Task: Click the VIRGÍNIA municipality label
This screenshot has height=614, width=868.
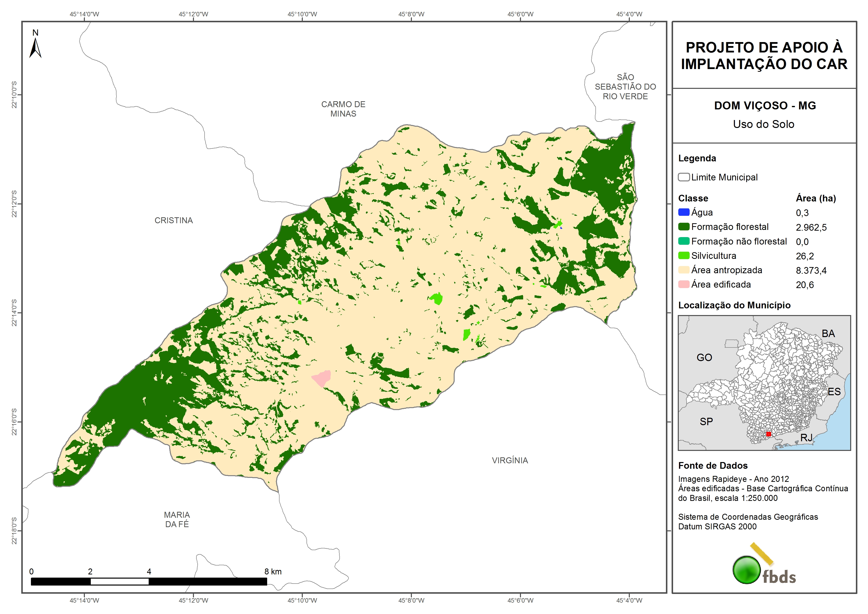Action: [x=510, y=460]
